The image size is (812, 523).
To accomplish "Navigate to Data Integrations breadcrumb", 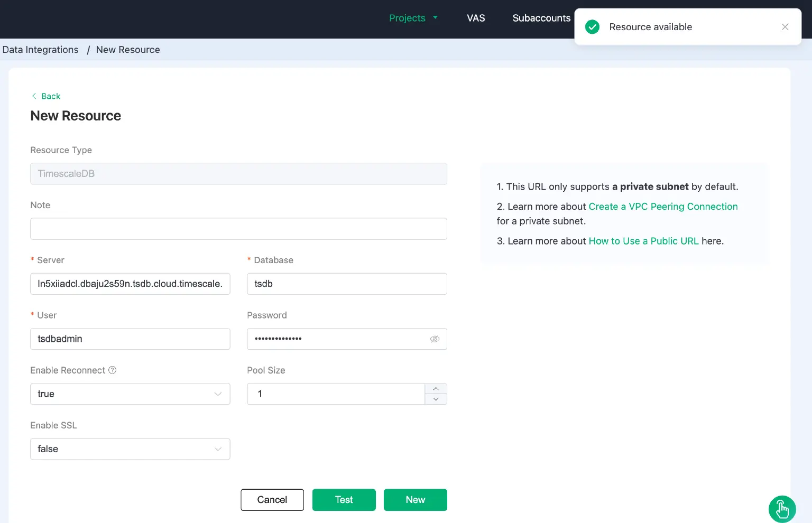I will [40, 49].
